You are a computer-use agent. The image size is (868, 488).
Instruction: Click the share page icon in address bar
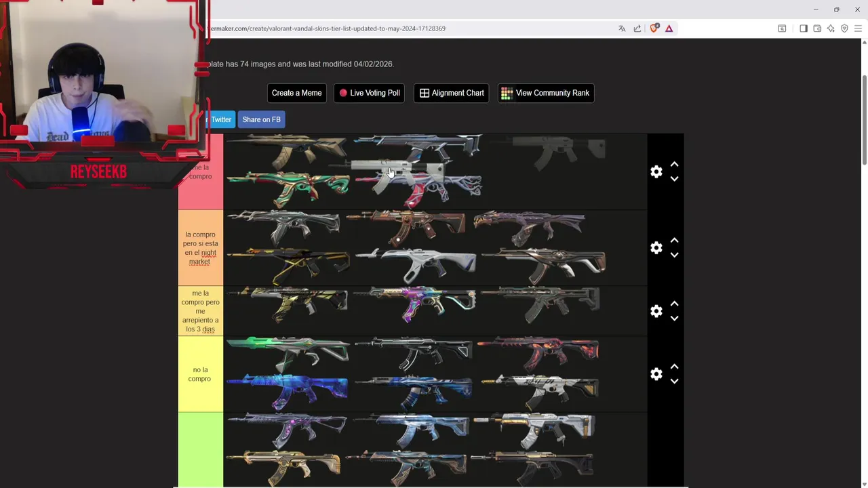click(x=637, y=28)
